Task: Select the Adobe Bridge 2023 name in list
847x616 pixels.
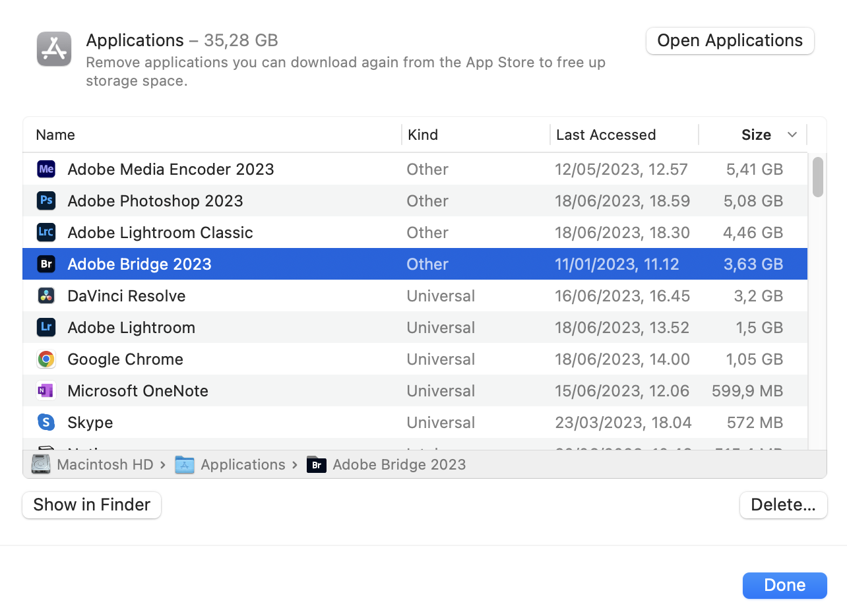Action: (139, 264)
